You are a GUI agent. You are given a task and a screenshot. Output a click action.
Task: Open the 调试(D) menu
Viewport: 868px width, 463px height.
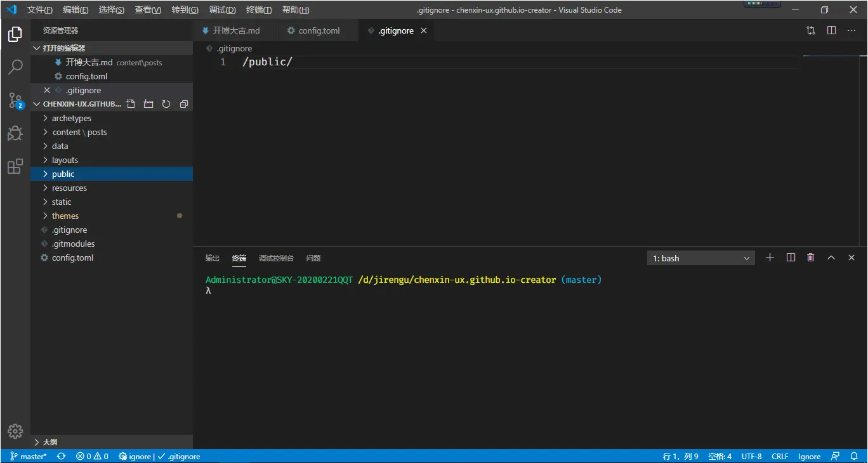(222, 10)
